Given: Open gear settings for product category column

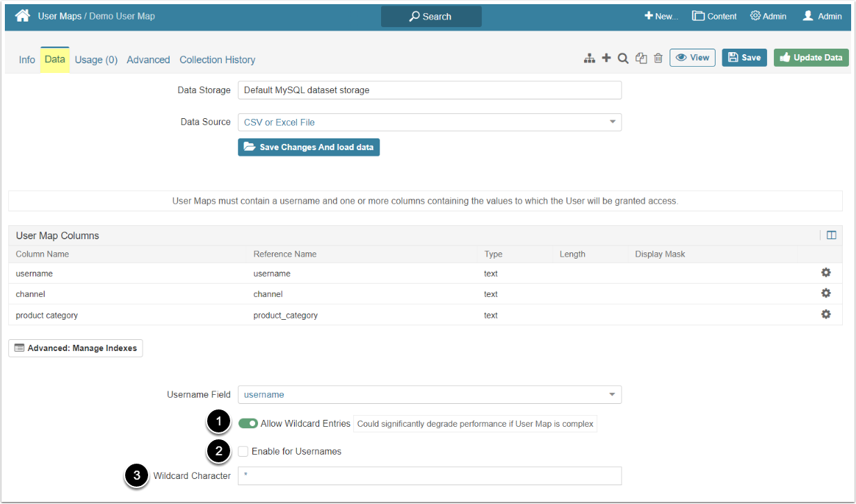Looking at the screenshot, I should point(825,315).
